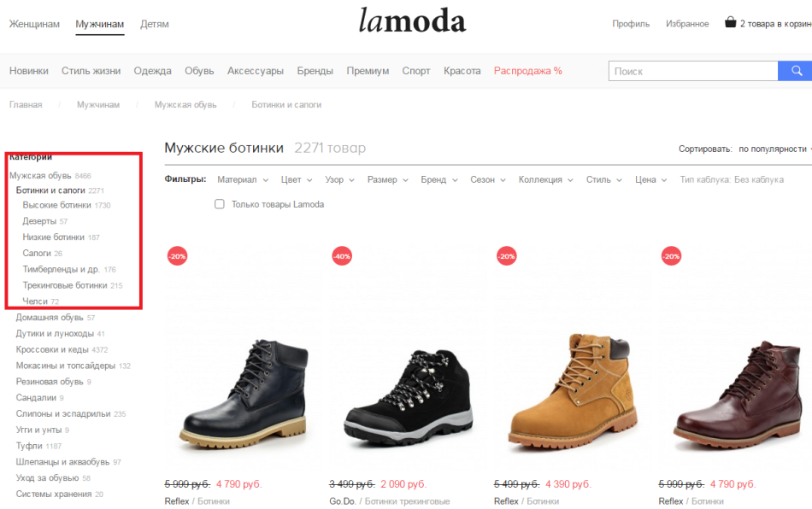Click the -40% discount badge
This screenshot has width=812, height=509.
(342, 256)
